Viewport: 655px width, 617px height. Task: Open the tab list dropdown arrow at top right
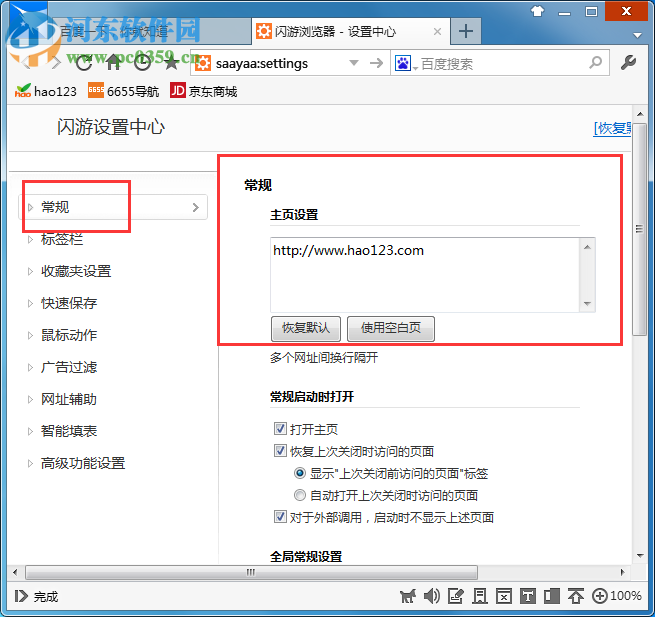click(x=637, y=36)
